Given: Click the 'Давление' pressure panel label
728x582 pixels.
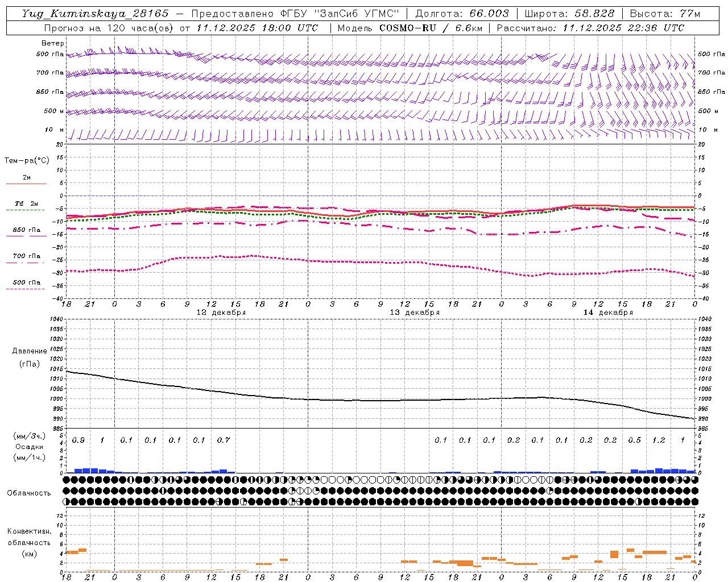Looking at the screenshot, I should [30, 351].
